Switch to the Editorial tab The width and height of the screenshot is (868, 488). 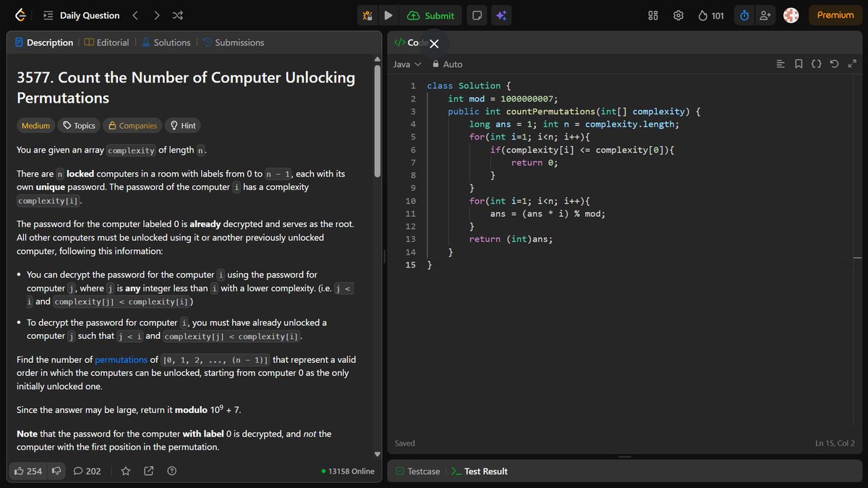pos(106,42)
